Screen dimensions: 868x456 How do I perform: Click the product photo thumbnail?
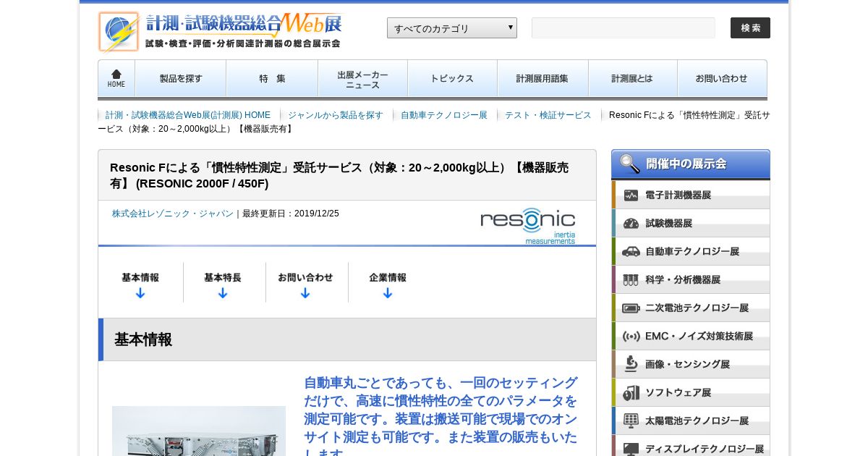[x=199, y=431]
